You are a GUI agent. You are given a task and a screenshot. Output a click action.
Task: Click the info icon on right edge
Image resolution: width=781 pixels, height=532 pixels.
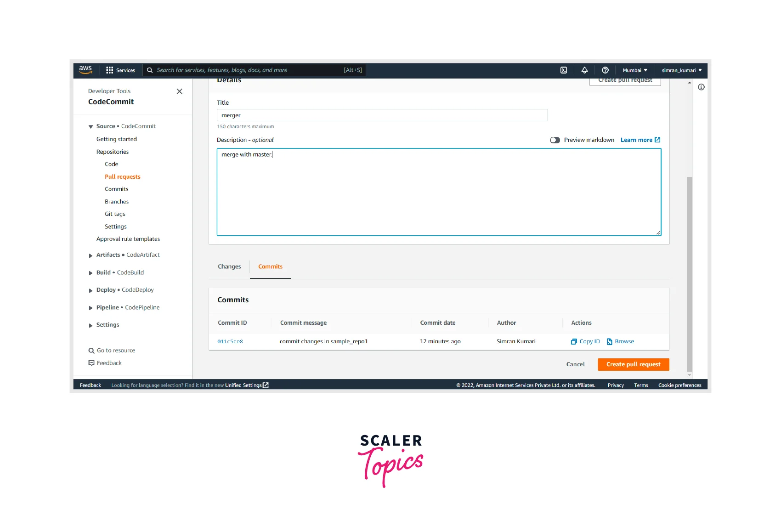pos(701,87)
